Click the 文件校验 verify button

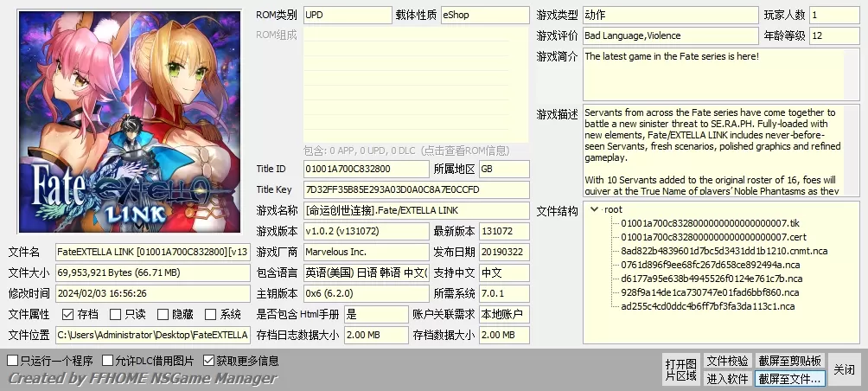click(x=727, y=361)
